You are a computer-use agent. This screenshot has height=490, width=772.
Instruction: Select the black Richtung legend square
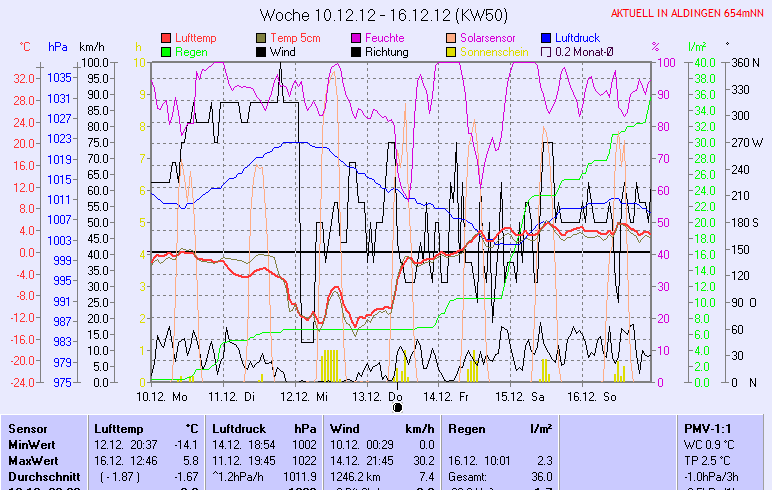pyautogui.click(x=357, y=52)
